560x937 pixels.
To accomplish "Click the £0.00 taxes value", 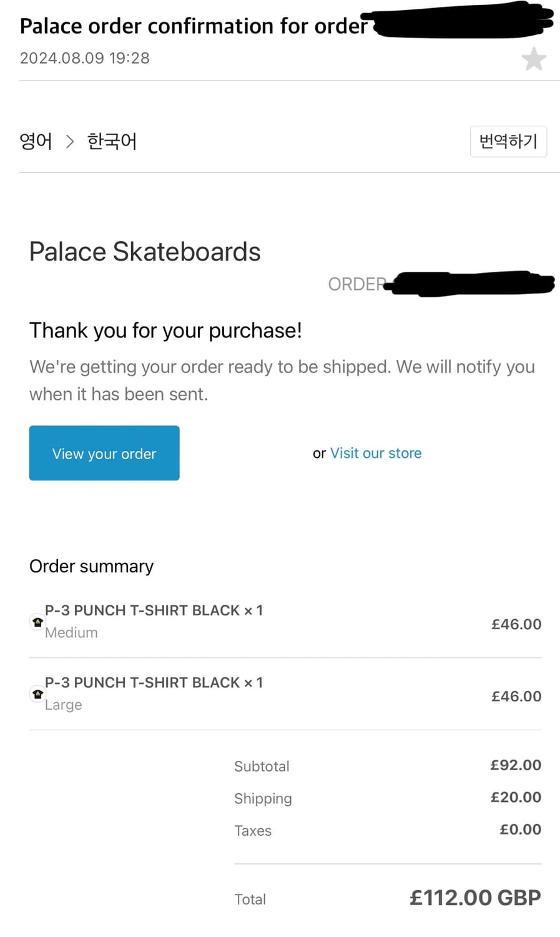I will click(x=520, y=830).
